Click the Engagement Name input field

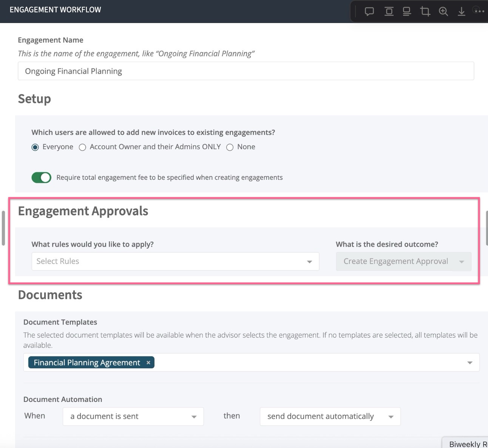point(246,71)
